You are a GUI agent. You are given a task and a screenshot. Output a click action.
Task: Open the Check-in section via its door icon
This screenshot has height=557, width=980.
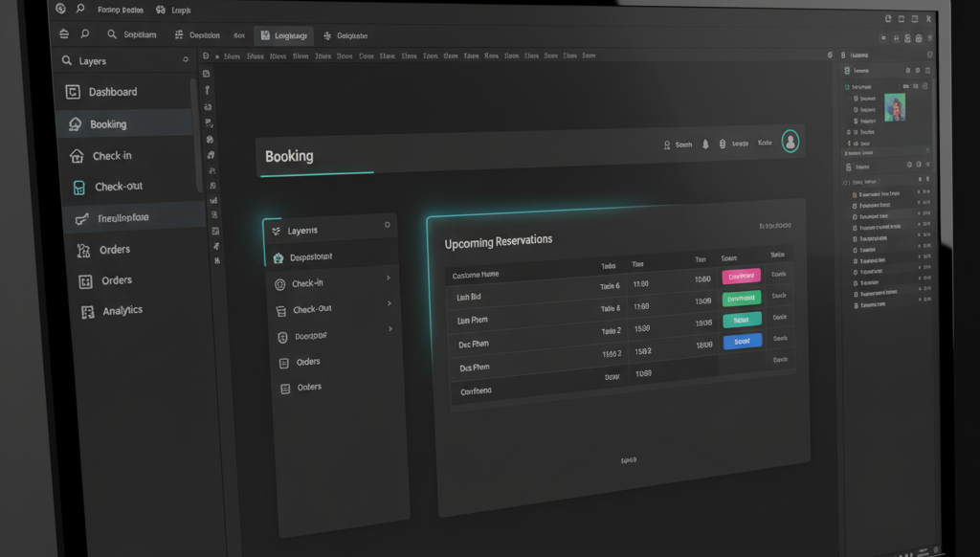(76, 154)
